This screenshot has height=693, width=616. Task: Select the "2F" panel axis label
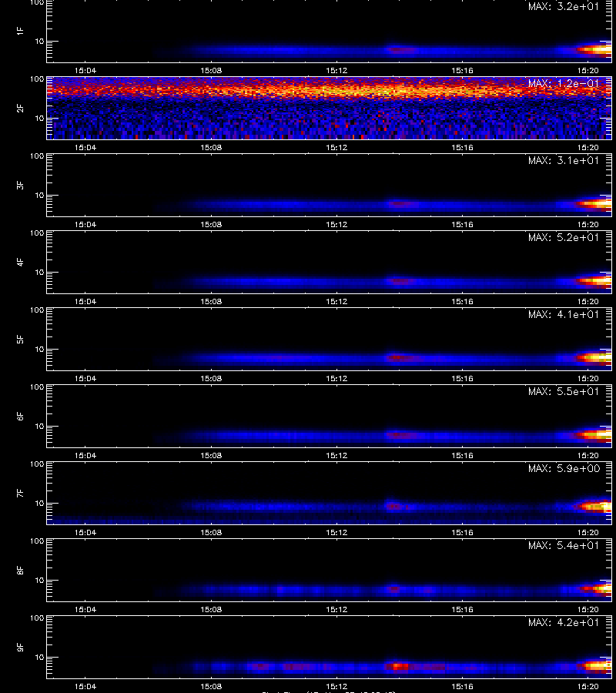click(x=20, y=108)
